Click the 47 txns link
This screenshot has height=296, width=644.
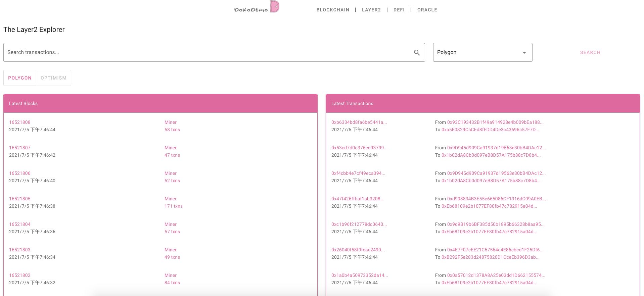tap(172, 155)
